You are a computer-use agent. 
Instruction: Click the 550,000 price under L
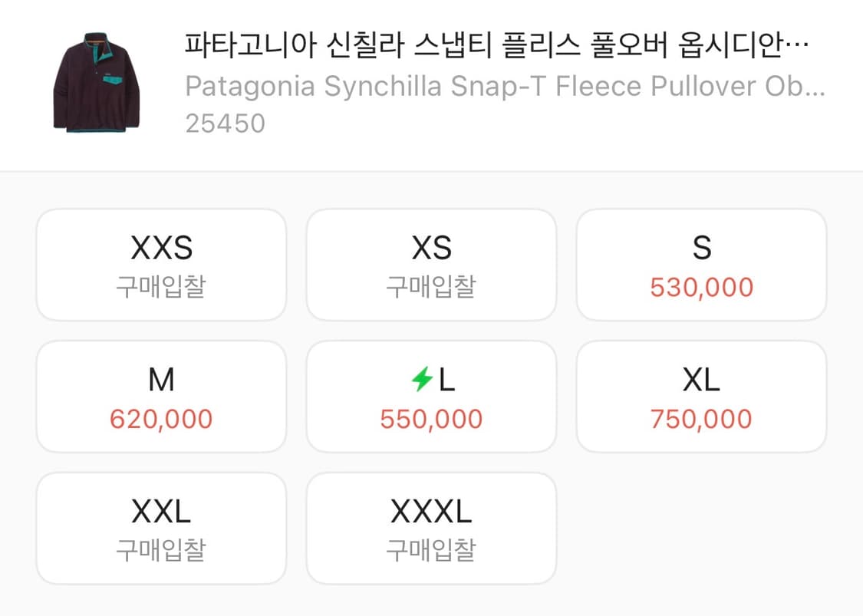pos(432,419)
